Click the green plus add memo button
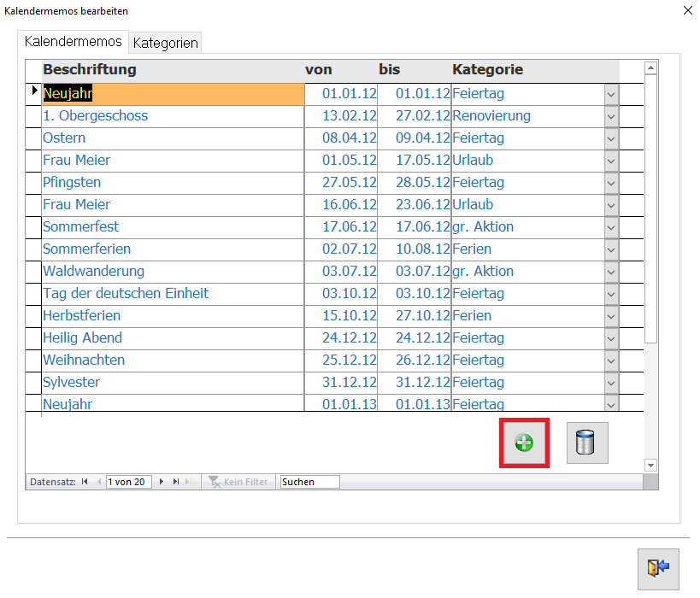The height and width of the screenshot is (598, 700). [523, 443]
